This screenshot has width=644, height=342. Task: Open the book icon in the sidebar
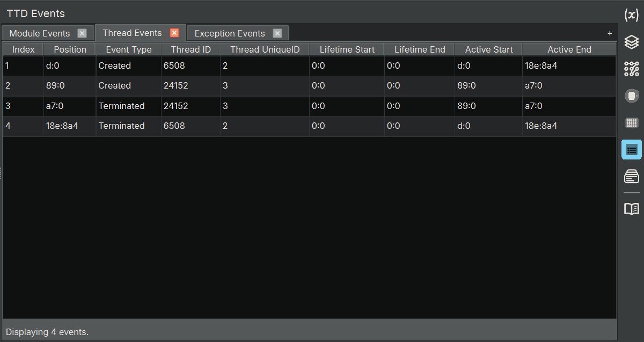coord(631,209)
